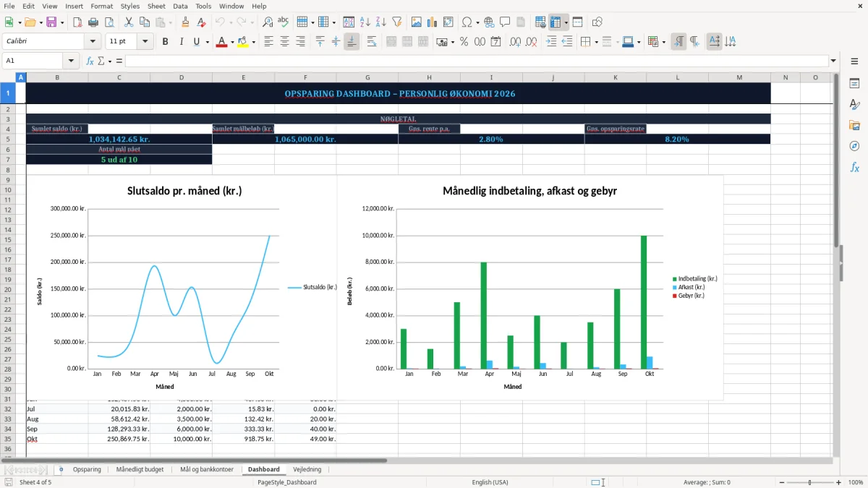Click the AutoFilter funnel icon

397,22
